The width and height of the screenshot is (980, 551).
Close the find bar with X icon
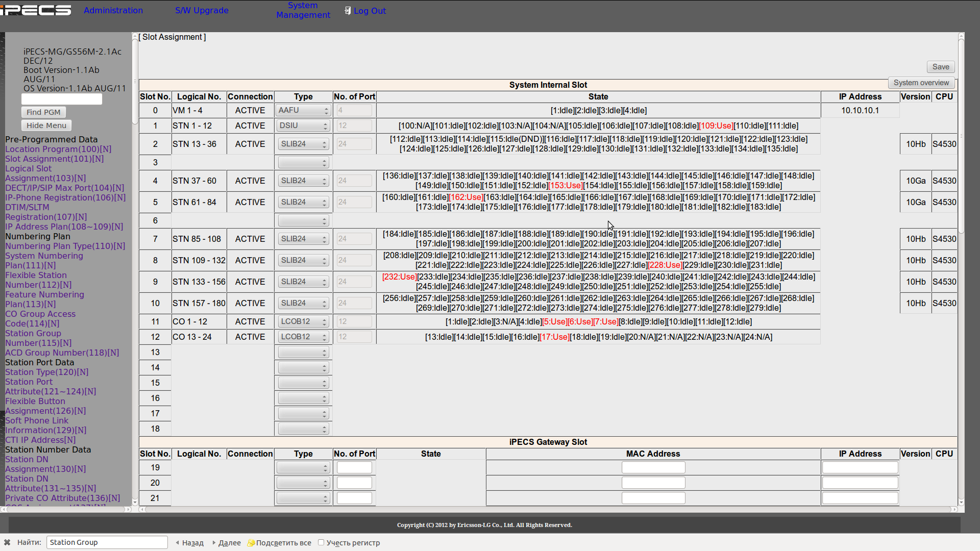pos(7,542)
